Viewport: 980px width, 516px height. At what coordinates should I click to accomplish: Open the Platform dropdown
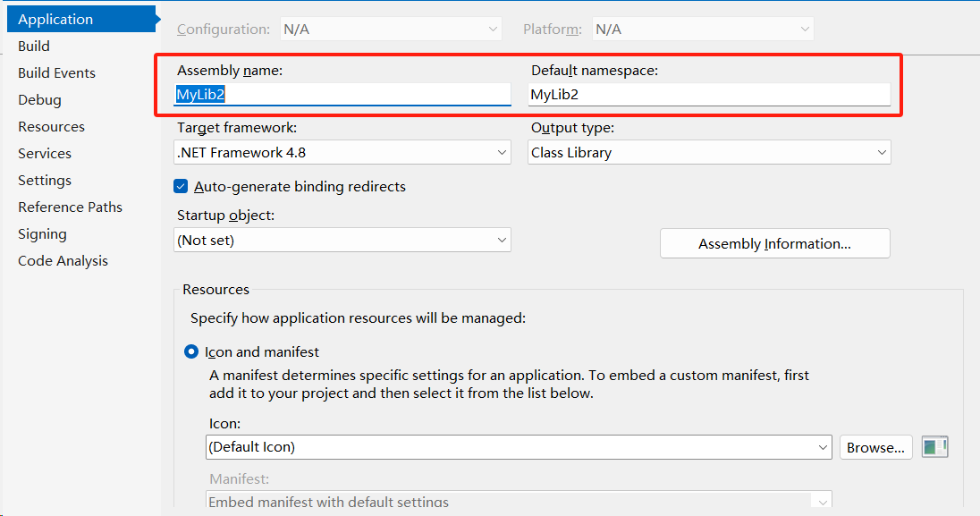point(703,30)
